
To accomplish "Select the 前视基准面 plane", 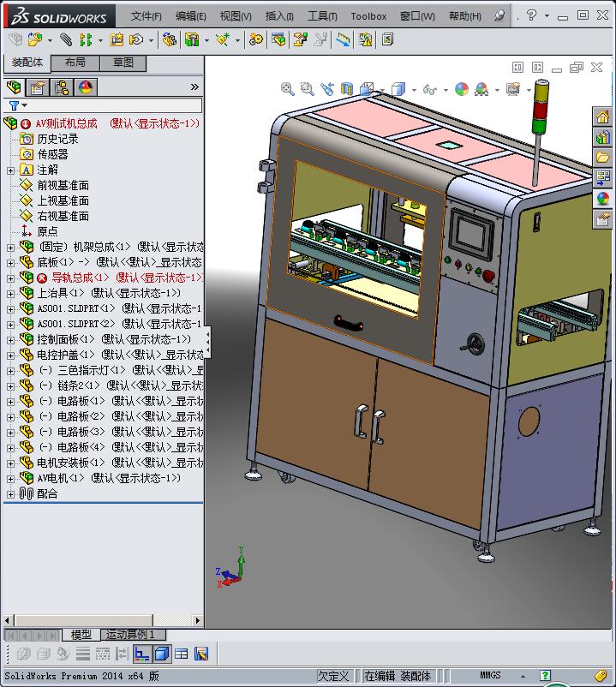I will [63, 185].
